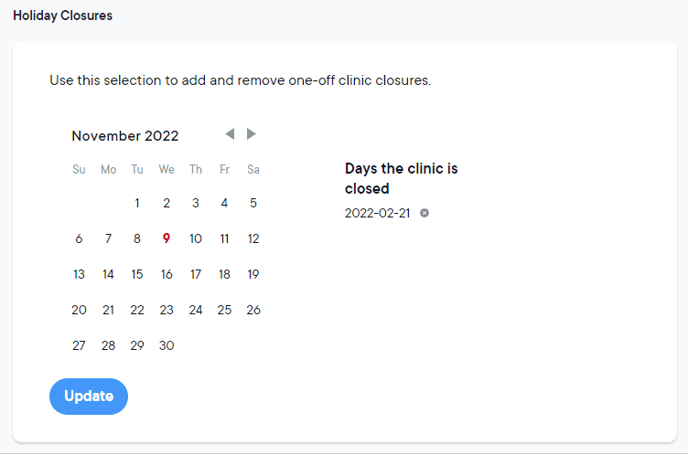Select November 27 in the calendar

[x=79, y=345]
